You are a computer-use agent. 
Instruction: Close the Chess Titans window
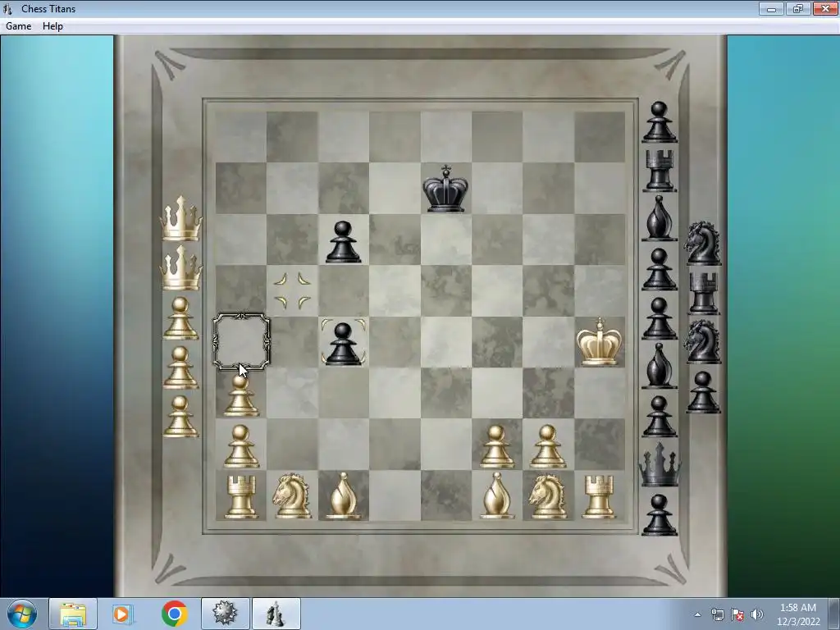pos(825,8)
